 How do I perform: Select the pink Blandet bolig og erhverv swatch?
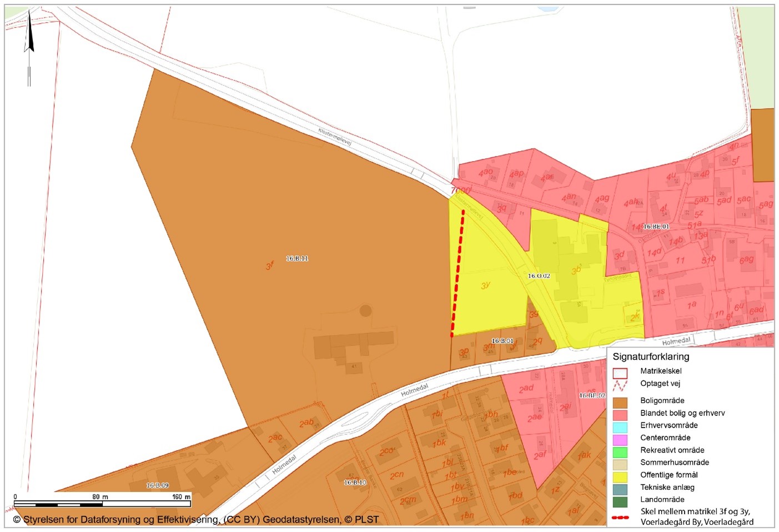tap(620, 414)
